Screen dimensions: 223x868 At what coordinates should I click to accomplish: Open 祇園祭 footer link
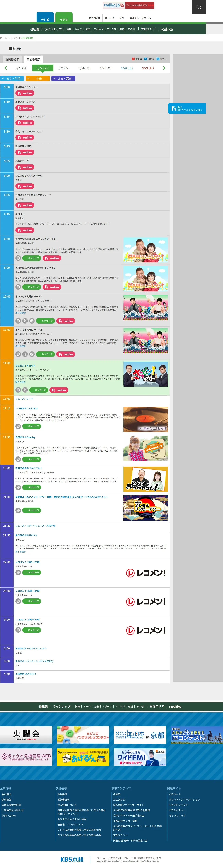[x=117, y=794]
